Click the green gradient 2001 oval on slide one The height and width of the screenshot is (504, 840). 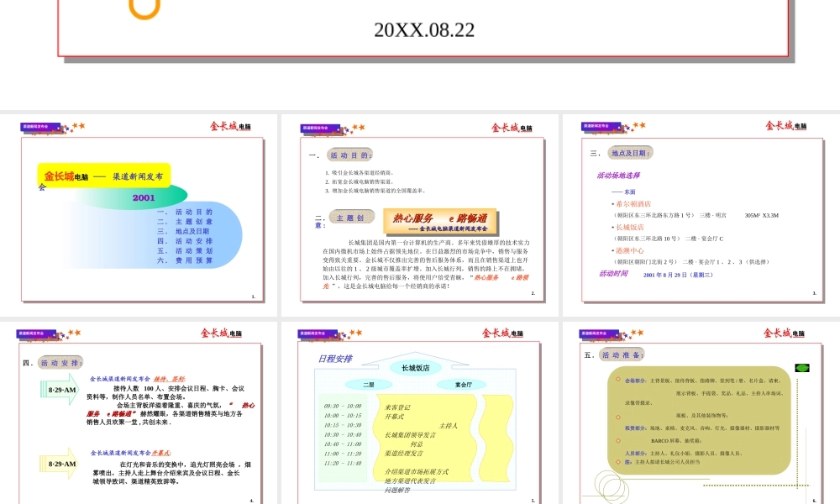[x=144, y=197]
